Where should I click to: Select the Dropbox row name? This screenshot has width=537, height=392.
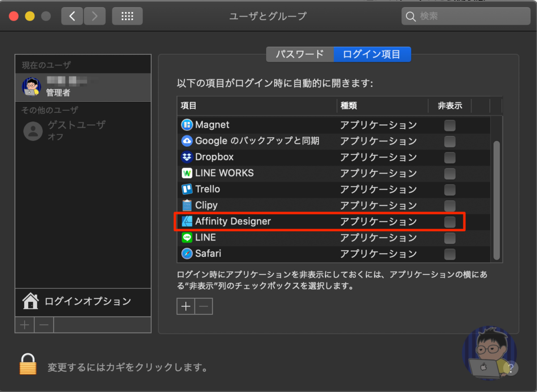(x=214, y=157)
